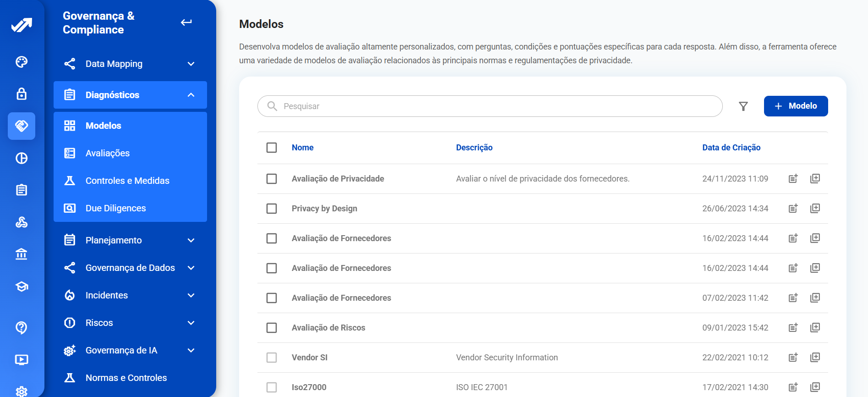Sort by Data de Criação column header
The width and height of the screenshot is (868, 397).
coord(731,148)
